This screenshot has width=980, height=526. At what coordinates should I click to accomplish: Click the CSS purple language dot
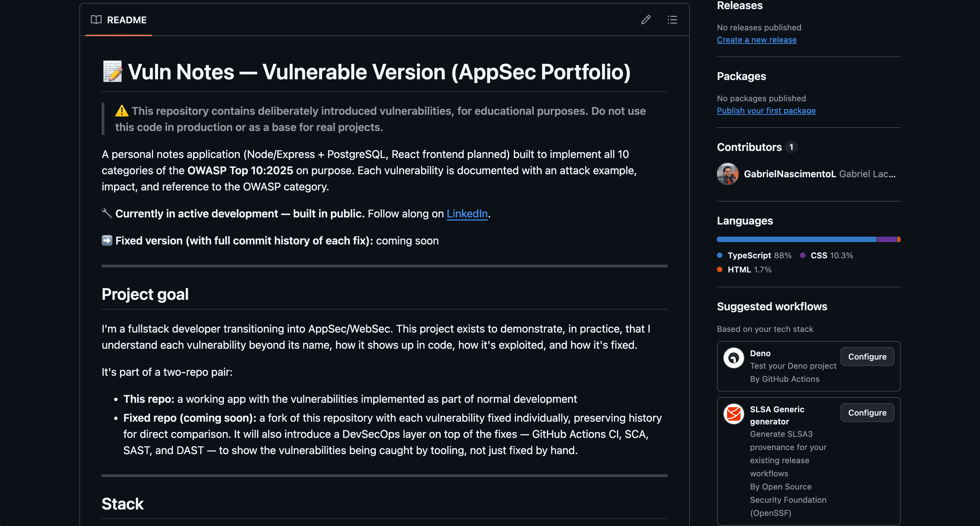pos(803,255)
